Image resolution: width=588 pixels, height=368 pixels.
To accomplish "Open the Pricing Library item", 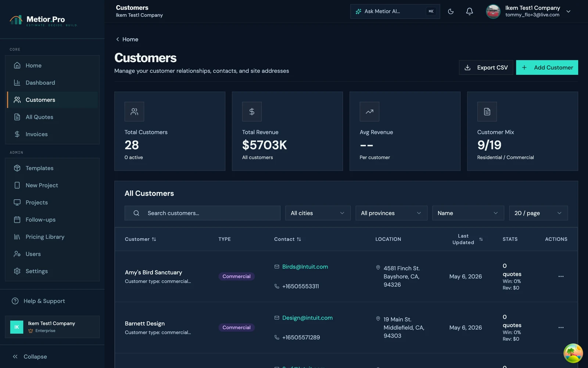I will [x=53, y=237].
